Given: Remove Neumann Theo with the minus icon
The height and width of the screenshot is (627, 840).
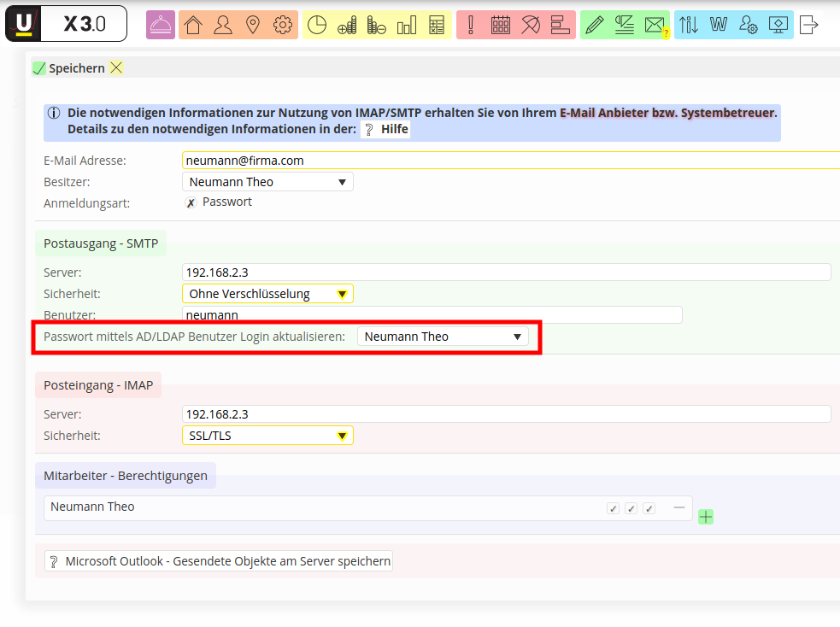Looking at the screenshot, I should pyautogui.click(x=679, y=507).
